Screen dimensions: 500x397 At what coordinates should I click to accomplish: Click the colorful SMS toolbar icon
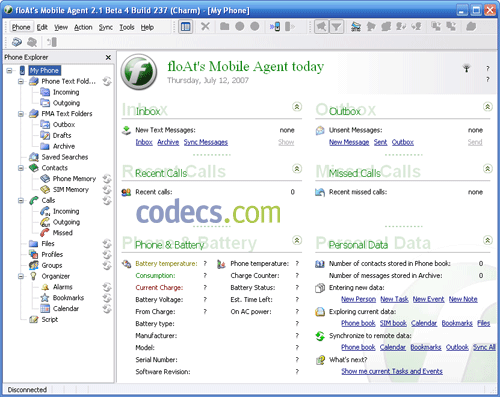pos(356,26)
